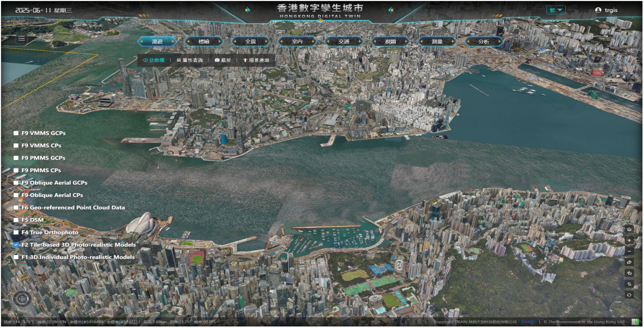The height and width of the screenshot is (328, 644).
Task: Zoom out with the minus icon
Action: [629, 251]
